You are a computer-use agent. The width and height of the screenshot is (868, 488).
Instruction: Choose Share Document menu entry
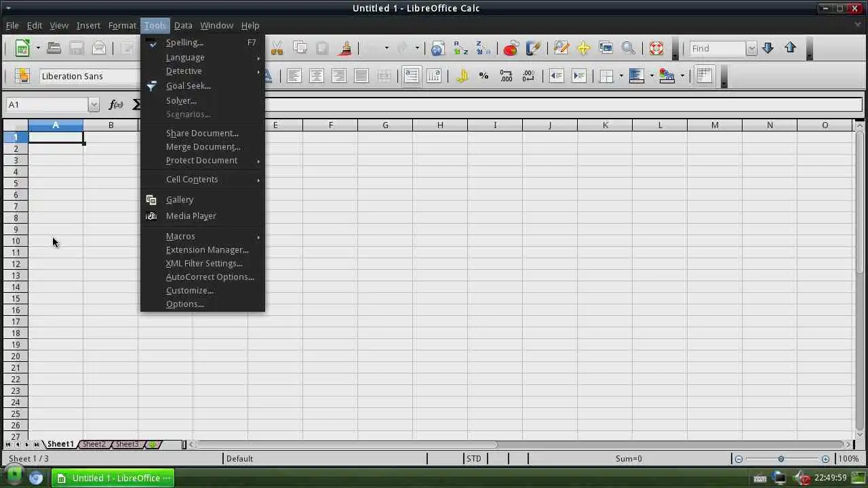coord(202,134)
